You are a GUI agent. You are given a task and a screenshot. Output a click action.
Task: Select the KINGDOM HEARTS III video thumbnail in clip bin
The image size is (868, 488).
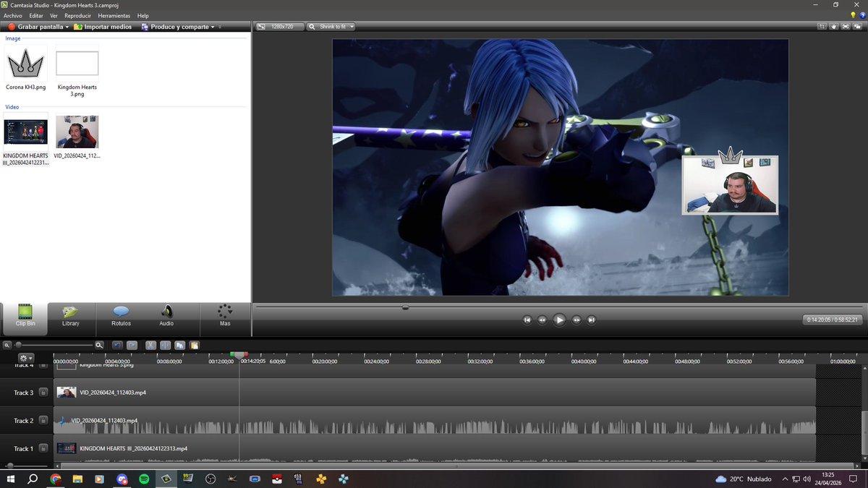tap(26, 132)
